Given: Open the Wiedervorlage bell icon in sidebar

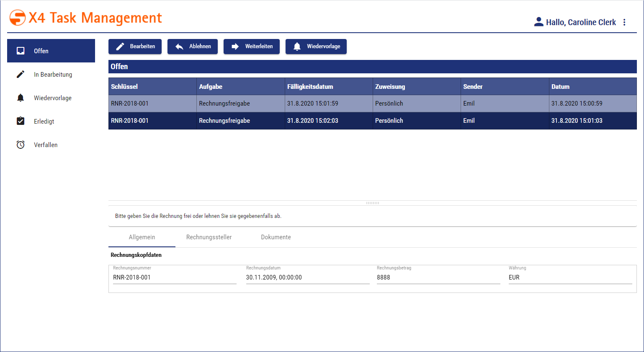Looking at the screenshot, I should click(20, 98).
